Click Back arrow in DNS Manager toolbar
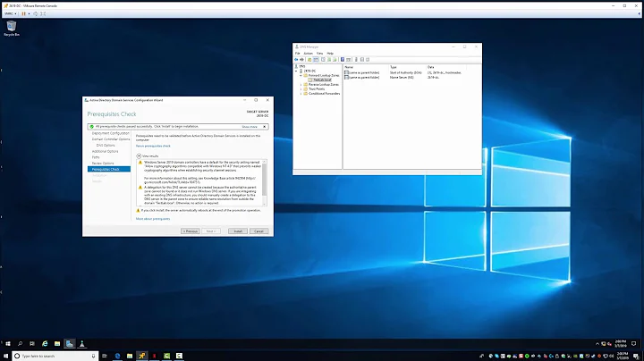Viewport: 644px width, 361px height. pos(296,60)
